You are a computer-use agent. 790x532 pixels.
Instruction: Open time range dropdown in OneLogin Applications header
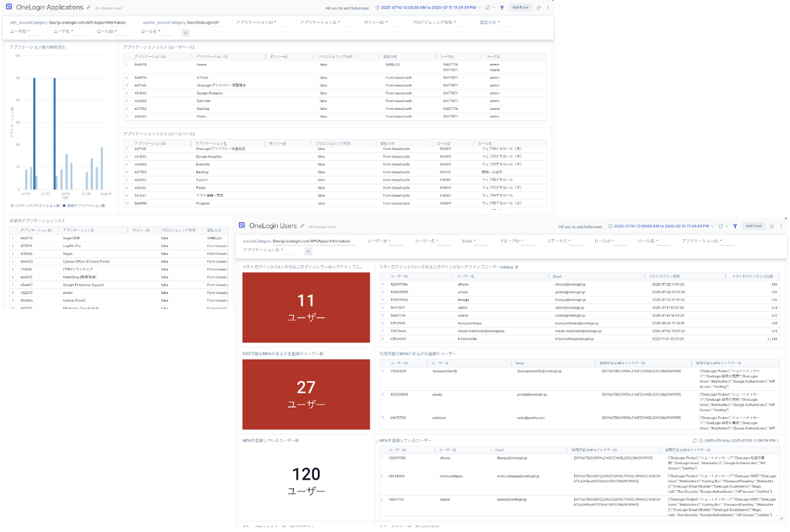[x=428, y=8]
